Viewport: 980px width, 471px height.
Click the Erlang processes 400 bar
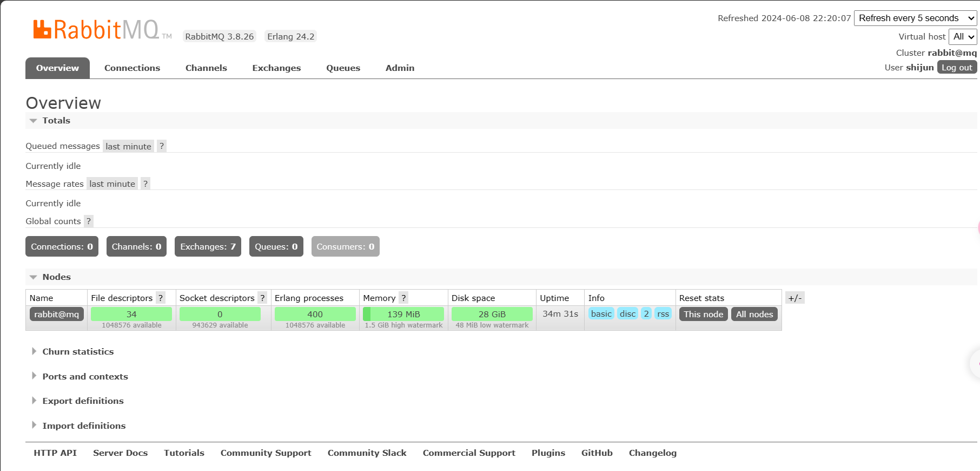click(x=315, y=314)
